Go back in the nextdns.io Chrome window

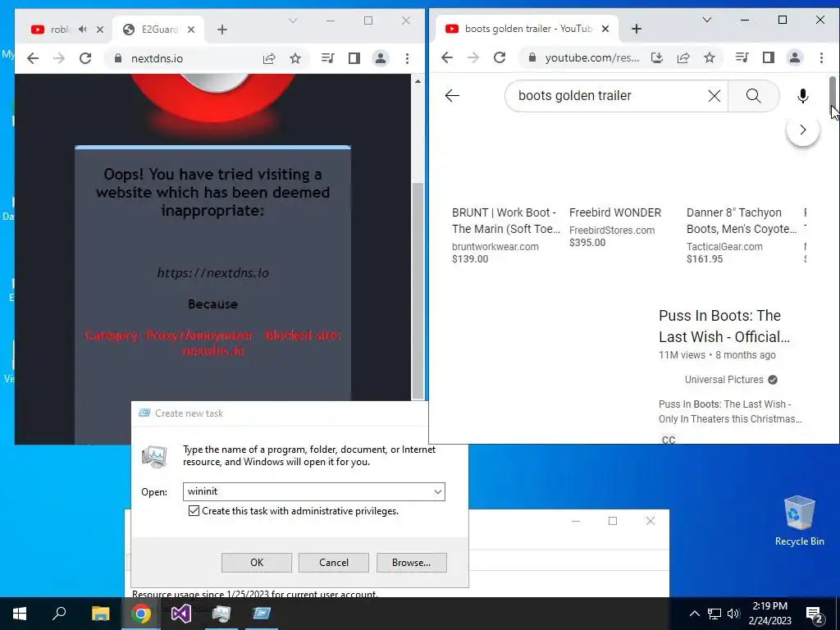click(x=33, y=58)
